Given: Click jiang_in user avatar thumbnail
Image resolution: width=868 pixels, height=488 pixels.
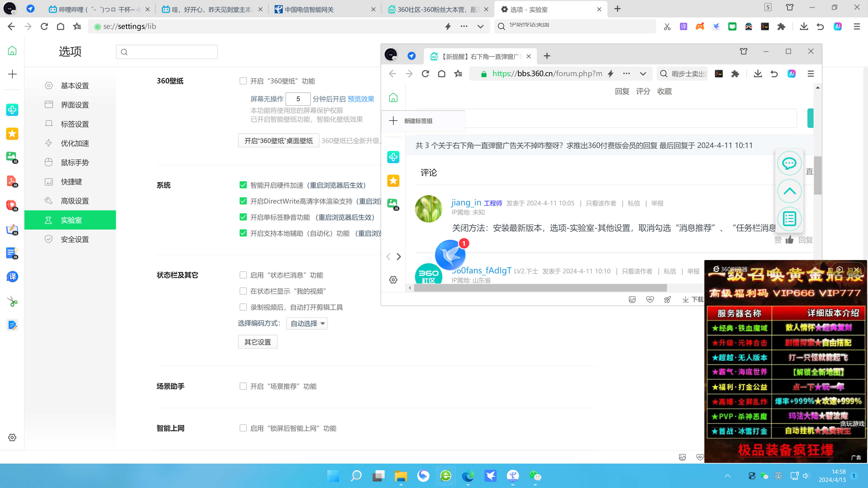Looking at the screenshot, I should pos(428,209).
